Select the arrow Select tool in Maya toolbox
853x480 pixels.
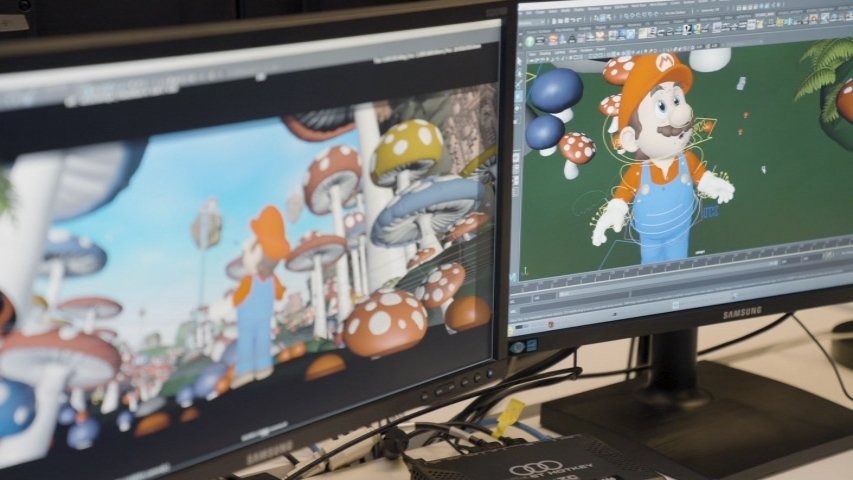pos(518,61)
